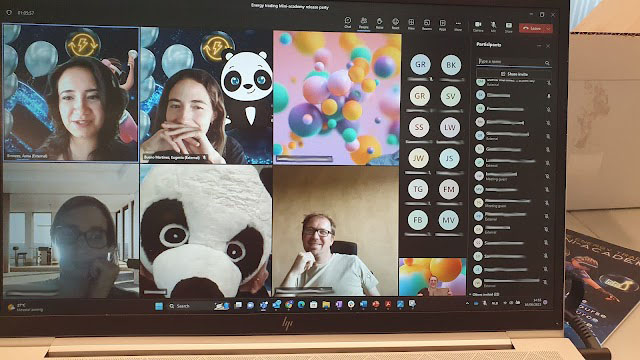Change the meeting View layout
Screen dimensions: 640x360
click(411, 24)
